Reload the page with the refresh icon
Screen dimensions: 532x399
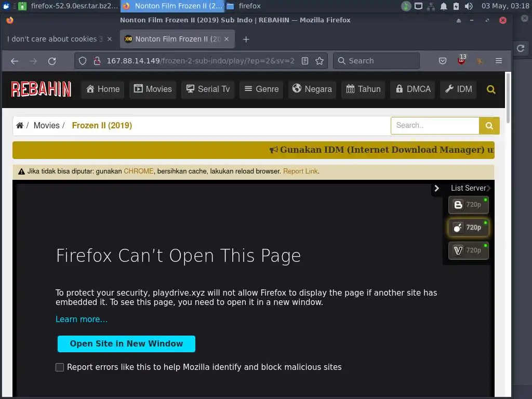click(52, 61)
